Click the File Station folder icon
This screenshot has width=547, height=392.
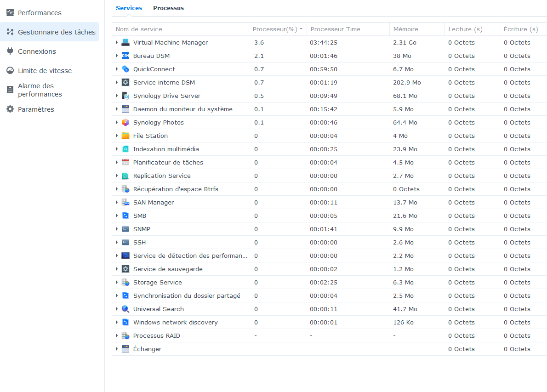125,136
